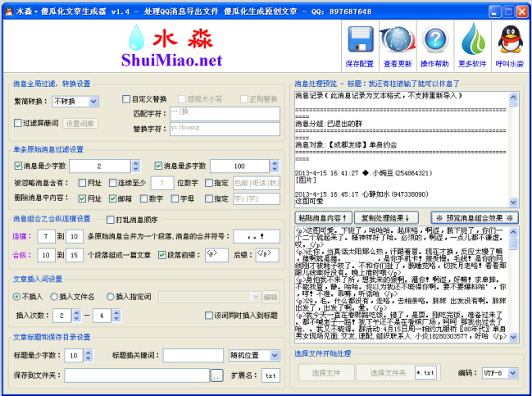Open the 繁简转换 dropdown
Screen dimensions: 532x396
[93, 101]
